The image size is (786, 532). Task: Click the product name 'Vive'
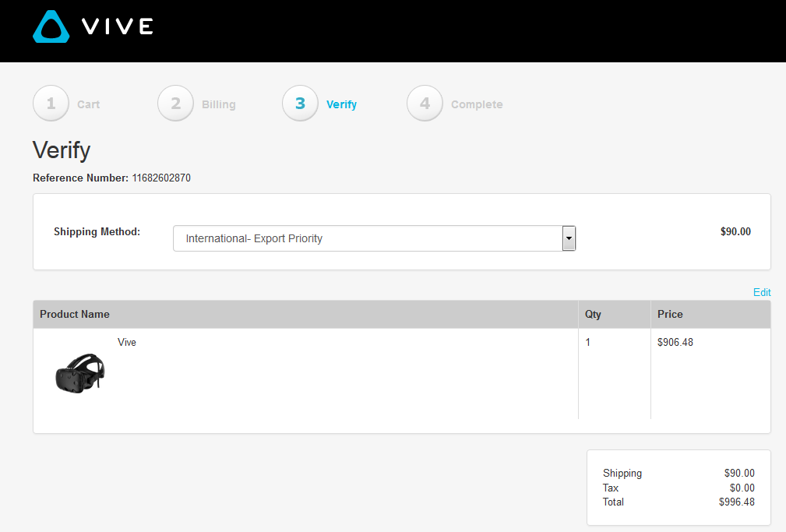127,342
